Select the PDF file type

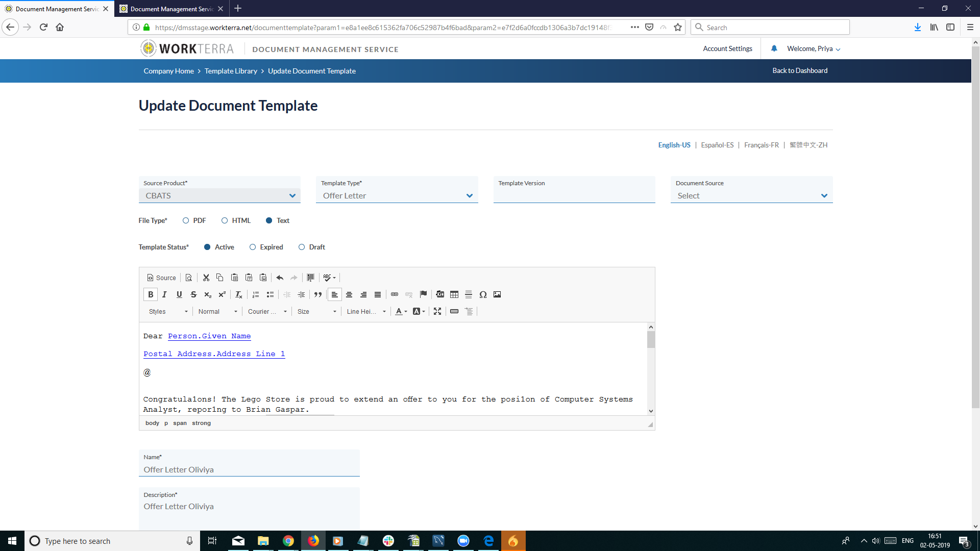186,220
